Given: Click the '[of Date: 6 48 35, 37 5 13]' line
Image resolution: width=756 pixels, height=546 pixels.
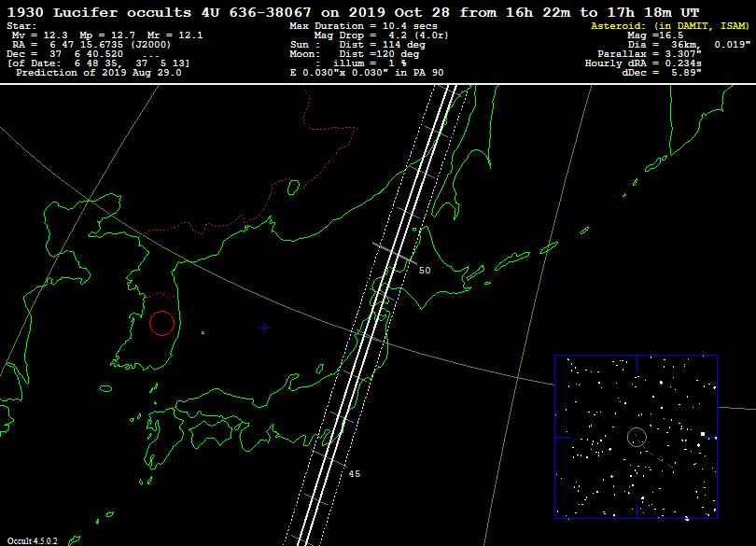Looking at the screenshot, I should [98, 63].
